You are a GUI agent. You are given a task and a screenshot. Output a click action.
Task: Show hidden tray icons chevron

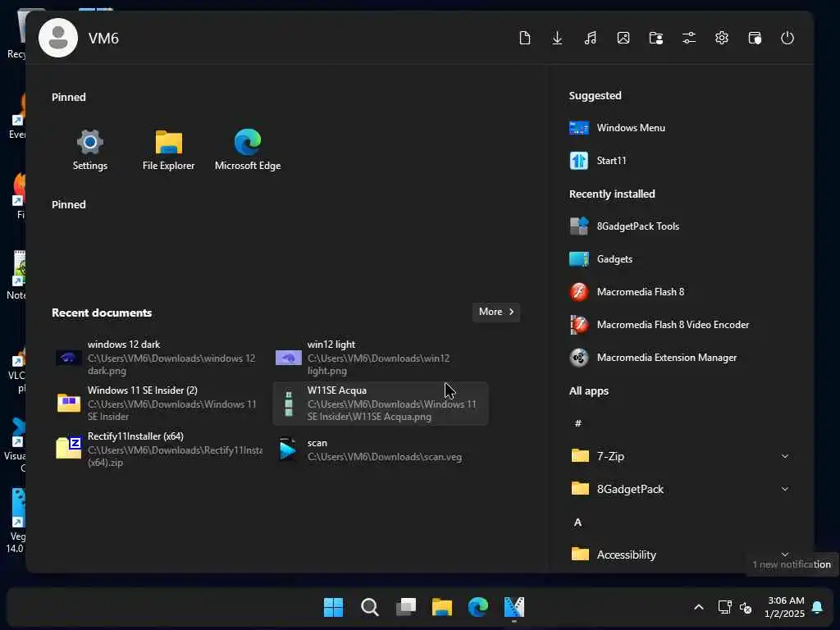pyautogui.click(x=699, y=607)
